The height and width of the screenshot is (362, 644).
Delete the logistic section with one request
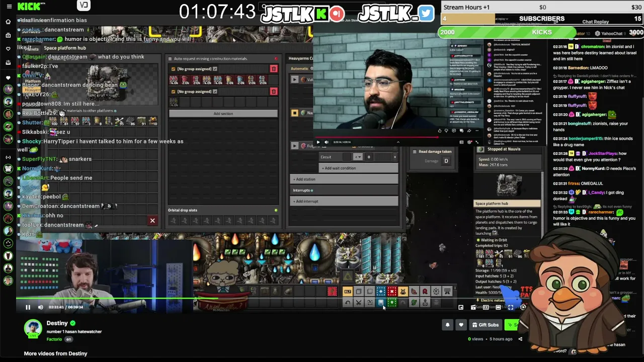point(274,92)
